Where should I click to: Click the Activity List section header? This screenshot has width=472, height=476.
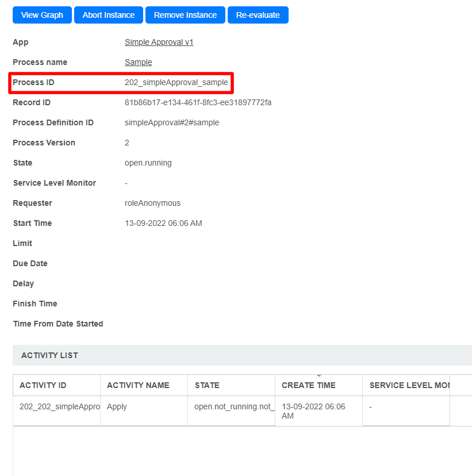[x=49, y=355]
